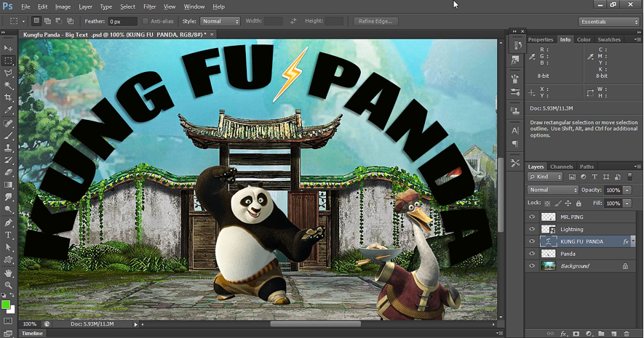Image resolution: width=644 pixels, height=338 pixels.
Task: Select the Horizontal Type tool
Action: tap(8, 235)
